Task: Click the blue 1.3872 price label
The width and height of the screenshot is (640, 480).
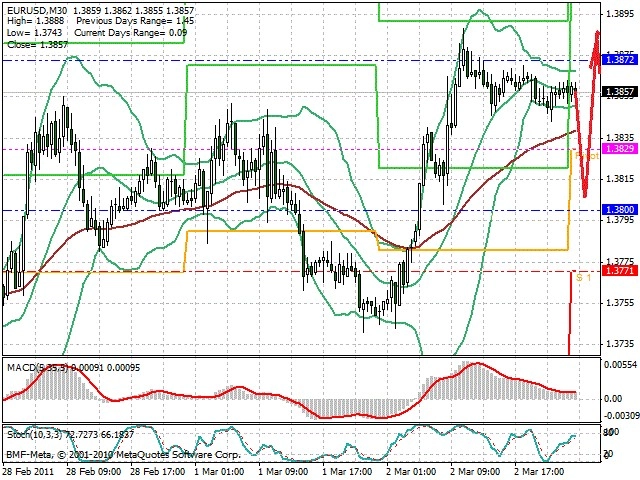Action: click(619, 60)
